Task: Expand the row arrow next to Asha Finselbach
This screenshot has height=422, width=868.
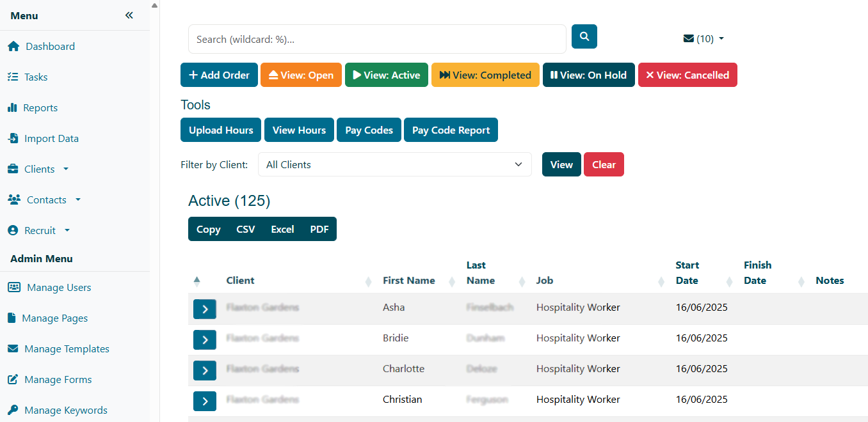Action: tap(205, 309)
